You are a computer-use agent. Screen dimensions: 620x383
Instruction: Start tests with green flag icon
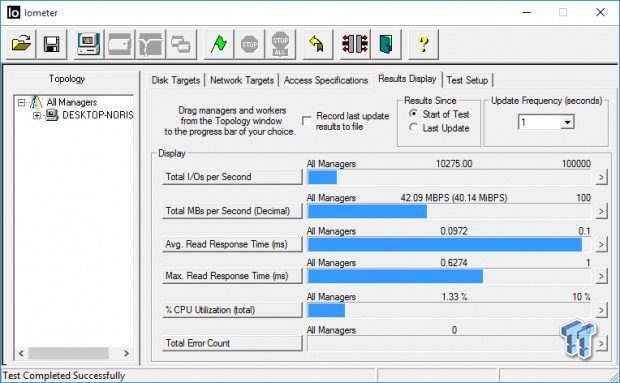(218, 44)
